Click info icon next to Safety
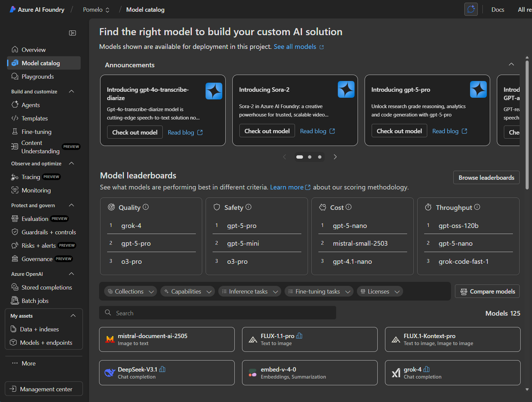 (x=248, y=207)
